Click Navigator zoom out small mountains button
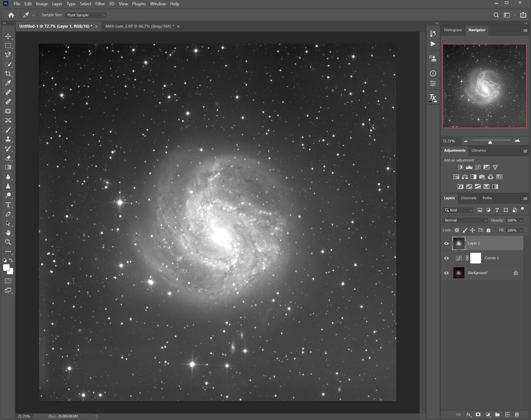This screenshot has height=420, width=531. (x=466, y=141)
